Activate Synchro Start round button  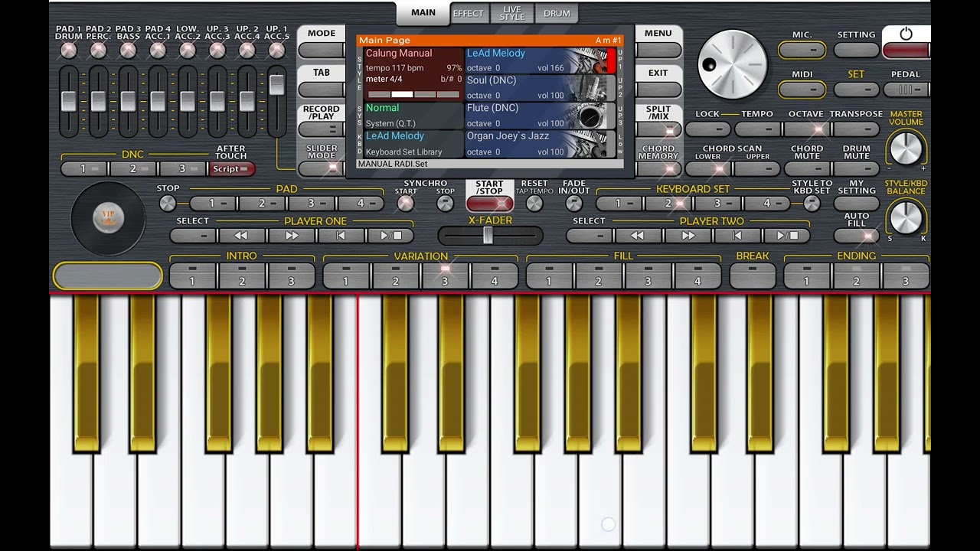(x=406, y=204)
